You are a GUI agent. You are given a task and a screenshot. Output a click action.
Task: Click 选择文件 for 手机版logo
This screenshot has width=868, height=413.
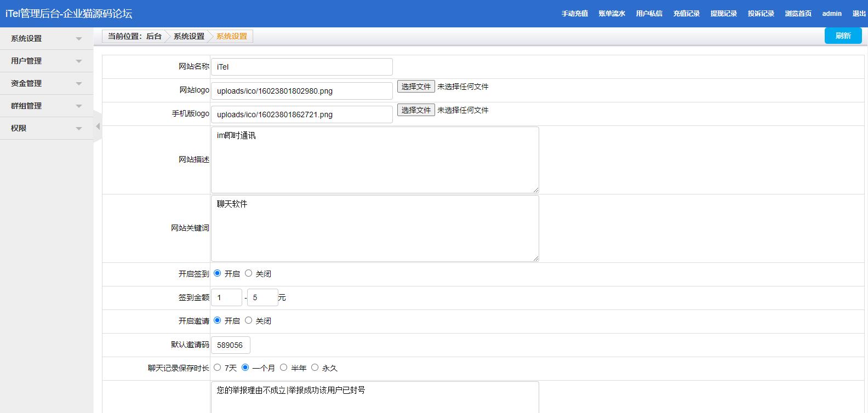pos(416,110)
